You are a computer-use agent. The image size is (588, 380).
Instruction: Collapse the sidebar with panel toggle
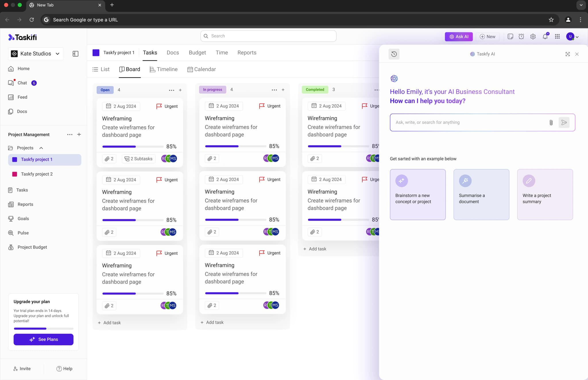[76, 54]
